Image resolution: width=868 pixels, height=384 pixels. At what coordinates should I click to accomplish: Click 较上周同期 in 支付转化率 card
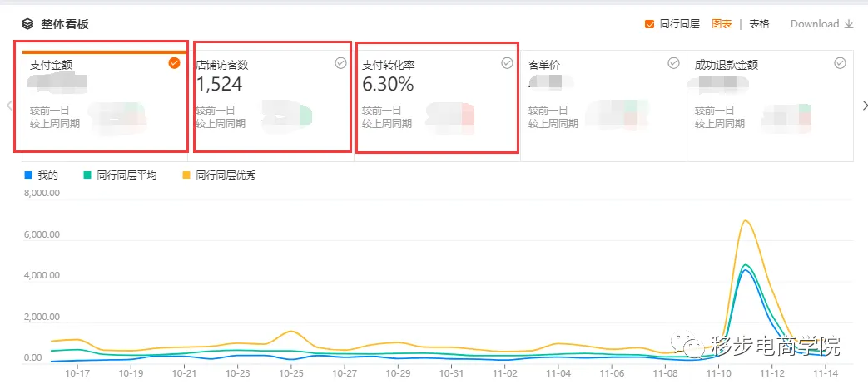click(387, 124)
